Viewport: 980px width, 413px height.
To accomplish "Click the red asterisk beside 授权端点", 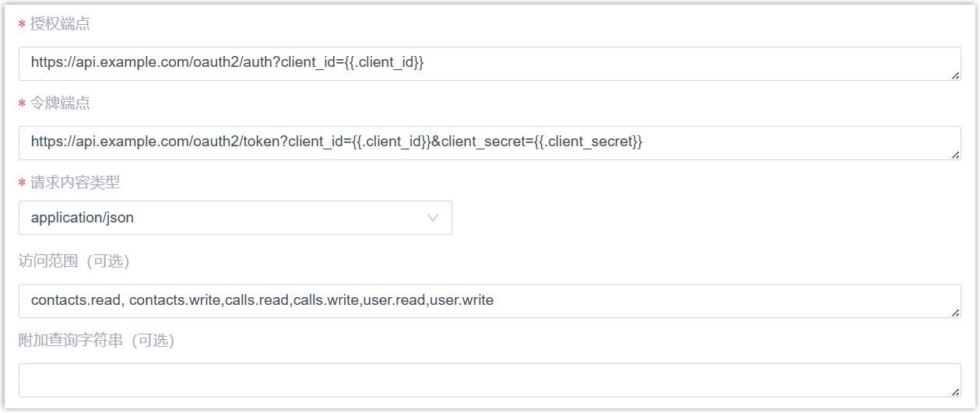I will pyautogui.click(x=23, y=25).
